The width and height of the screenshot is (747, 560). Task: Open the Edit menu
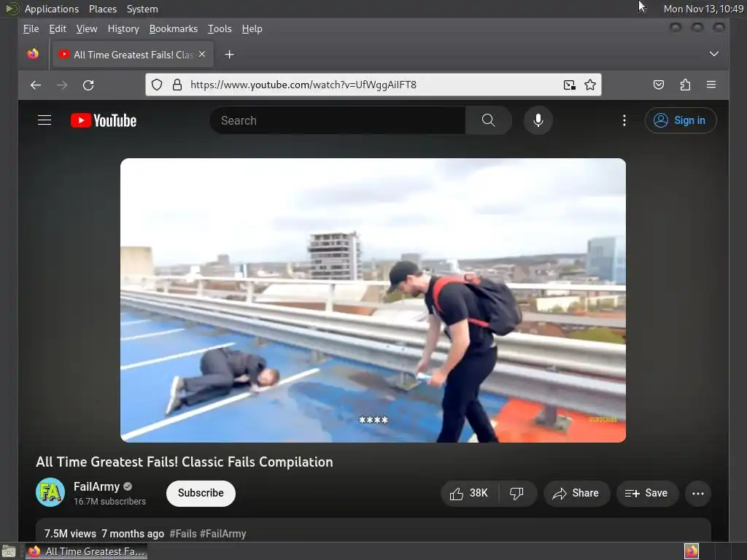(58, 29)
